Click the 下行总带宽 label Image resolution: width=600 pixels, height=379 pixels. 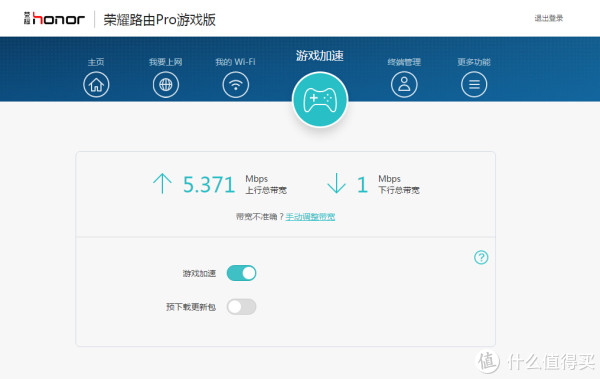399,190
